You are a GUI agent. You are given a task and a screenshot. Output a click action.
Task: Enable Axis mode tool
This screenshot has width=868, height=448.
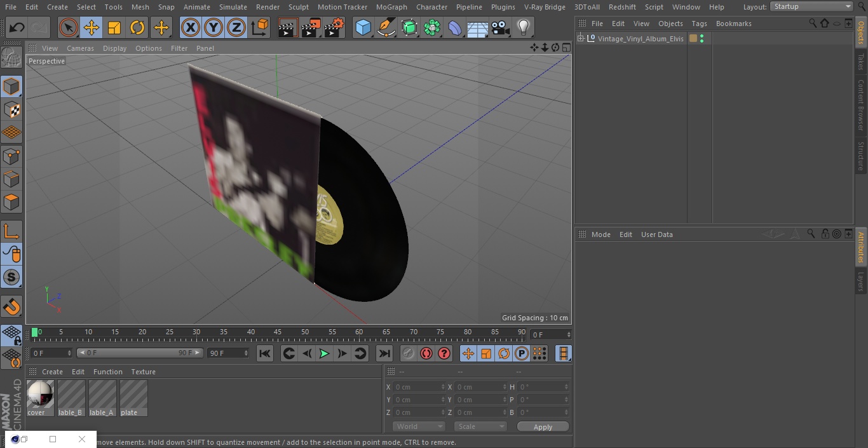pyautogui.click(x=11, y=231)
